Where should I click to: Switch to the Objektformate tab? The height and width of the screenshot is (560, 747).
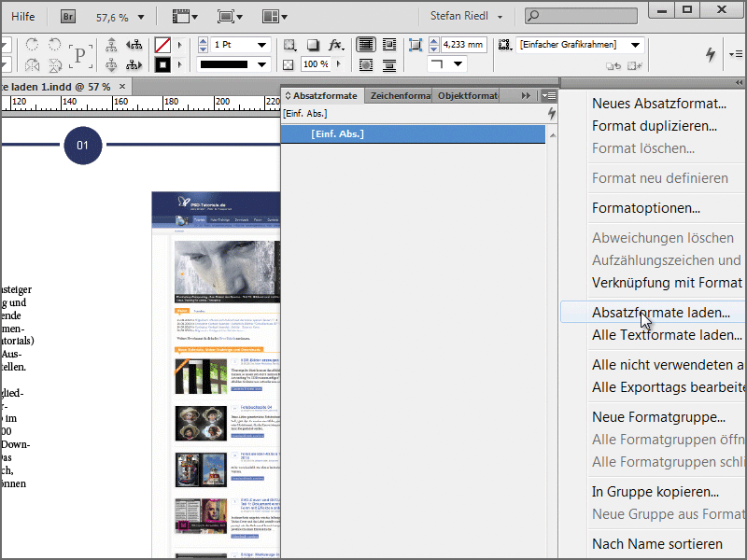click(466, 96)
